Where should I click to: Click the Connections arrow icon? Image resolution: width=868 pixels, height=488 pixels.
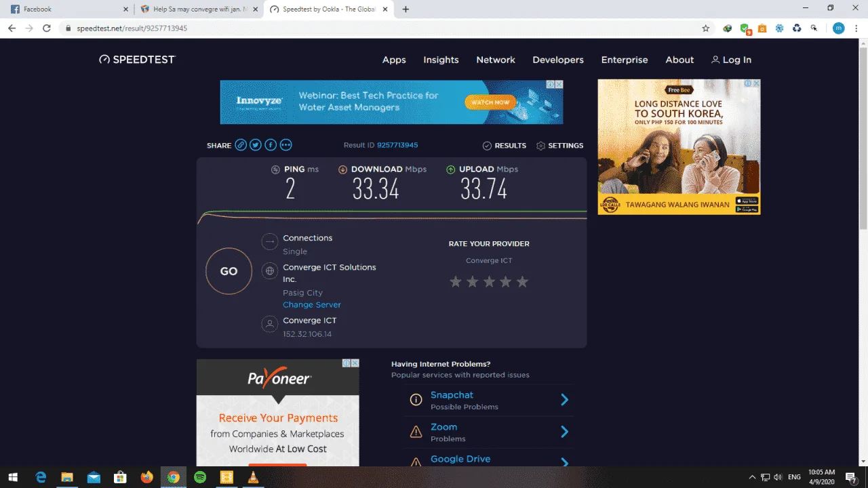click(x=270, y=241)
